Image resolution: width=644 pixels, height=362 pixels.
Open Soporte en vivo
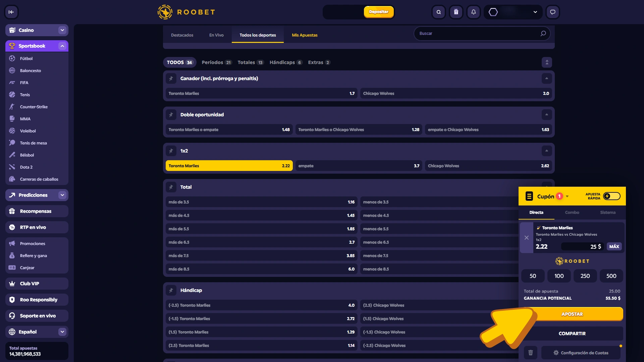click(37, 316)
